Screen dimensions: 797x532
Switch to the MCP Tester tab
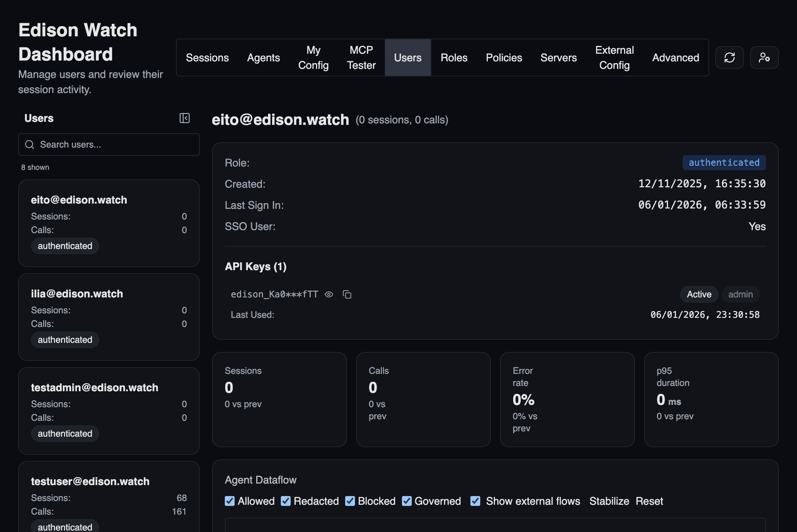tap(361, 58)
